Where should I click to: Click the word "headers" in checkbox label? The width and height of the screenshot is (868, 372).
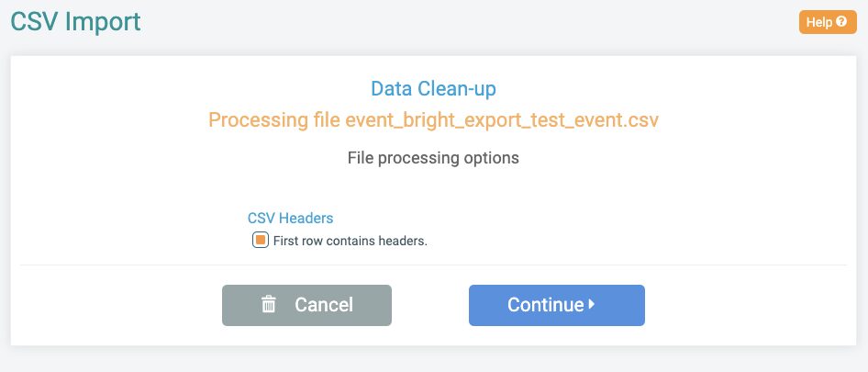403,242
